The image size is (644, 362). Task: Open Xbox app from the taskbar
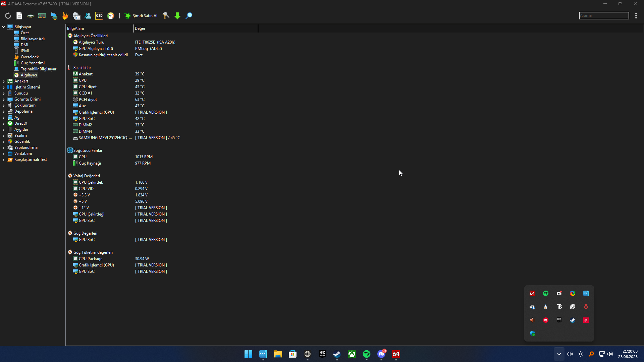click(x=352, y=354)
